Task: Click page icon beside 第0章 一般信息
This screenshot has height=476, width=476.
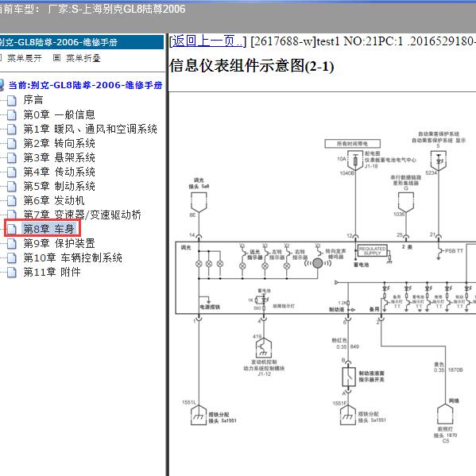Action: (x=12, y=114)
